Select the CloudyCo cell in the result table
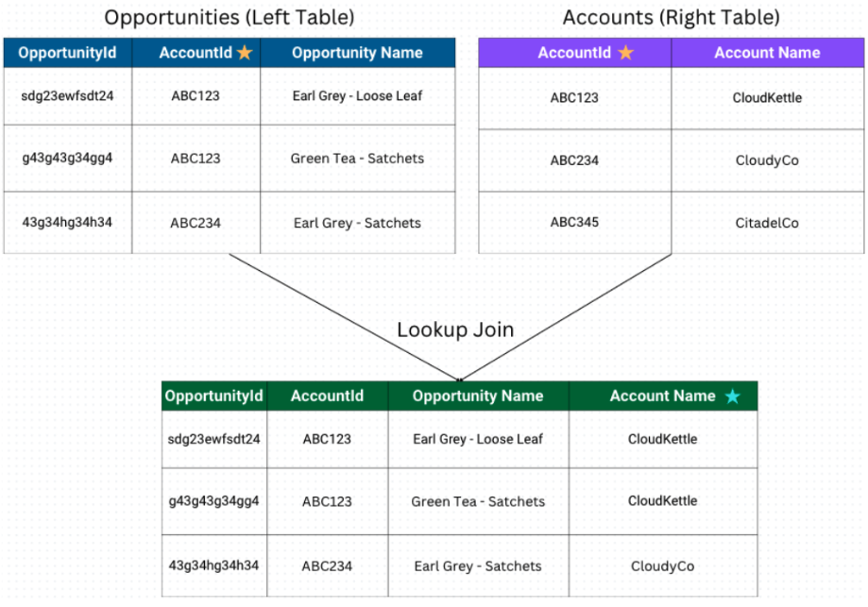 point(663,566)
